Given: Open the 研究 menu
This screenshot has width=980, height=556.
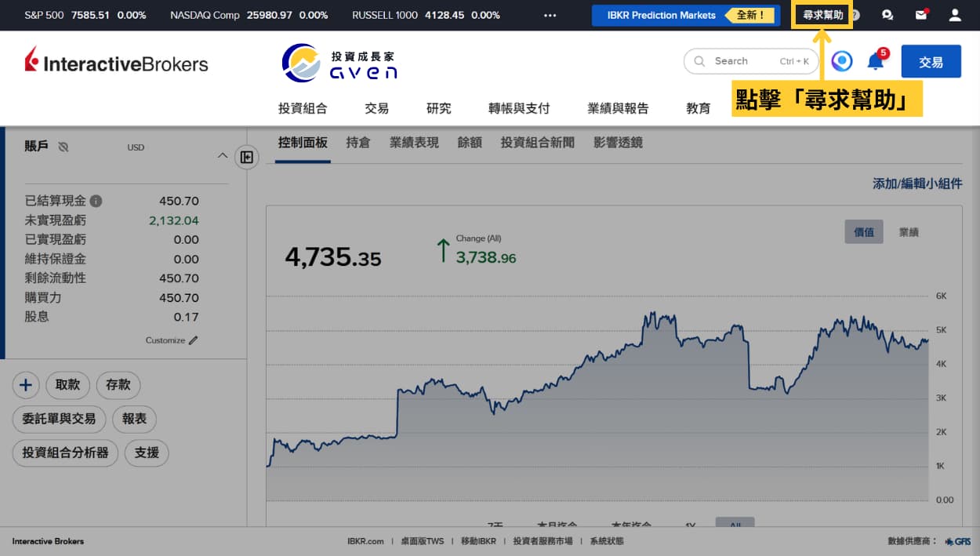Looking at the screenshot, I should click(x=439, y=108).
